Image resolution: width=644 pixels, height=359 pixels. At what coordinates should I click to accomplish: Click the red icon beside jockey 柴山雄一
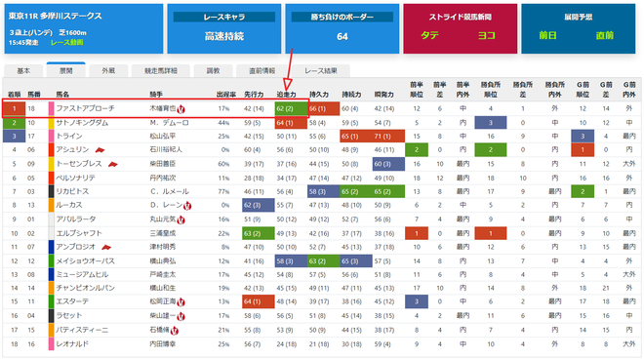pos(181,316)
